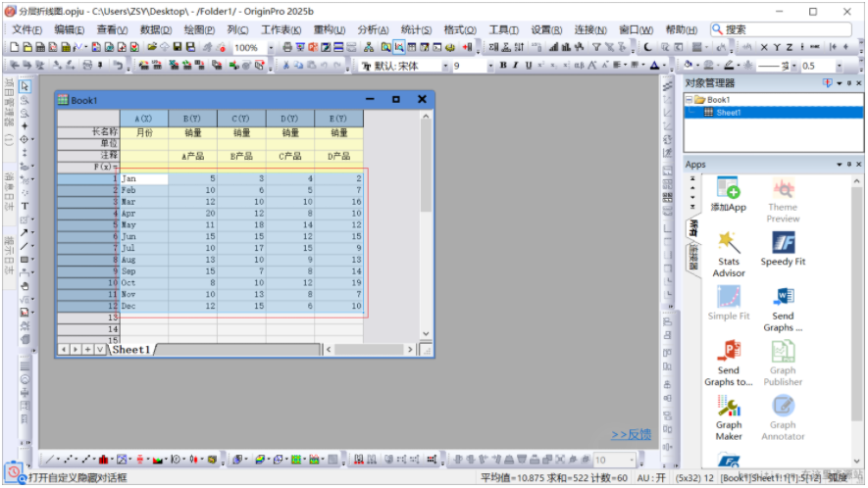Collapse the Book1 tree node
The width and height of the screenshot is (868, 488).
pos(689,100)
